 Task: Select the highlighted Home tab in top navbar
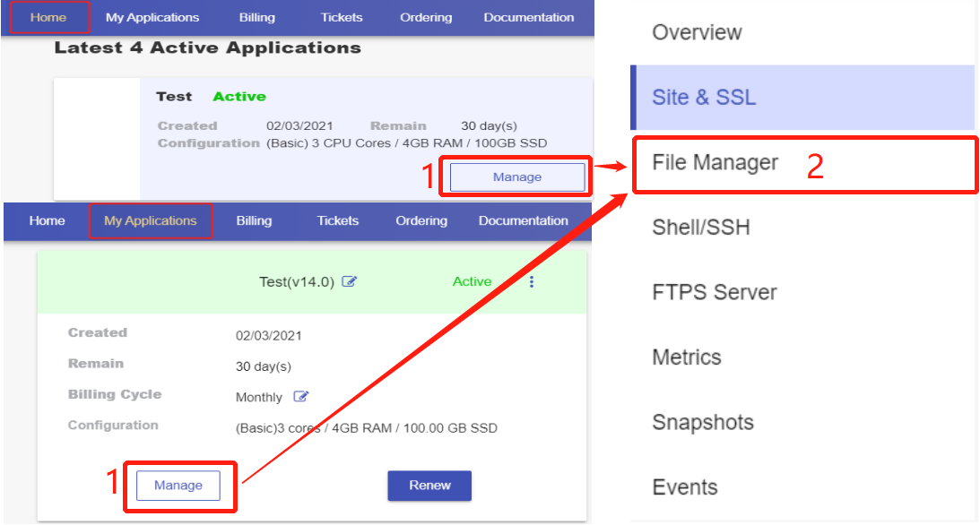(48, 17)
